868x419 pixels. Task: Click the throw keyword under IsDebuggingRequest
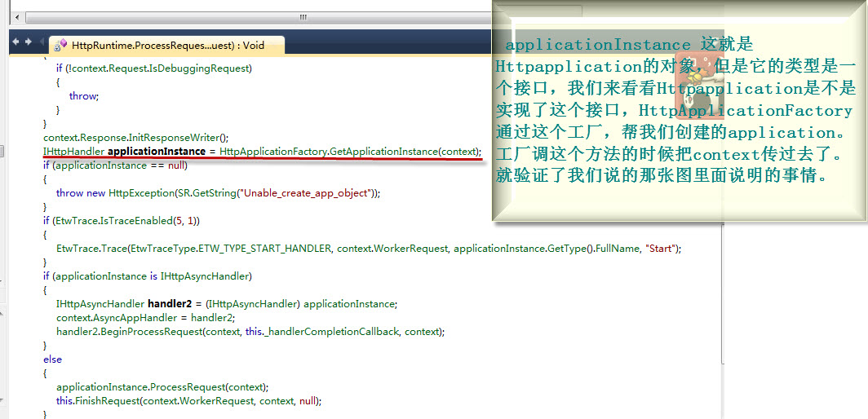pyautogui.click(x=83, y=95)
